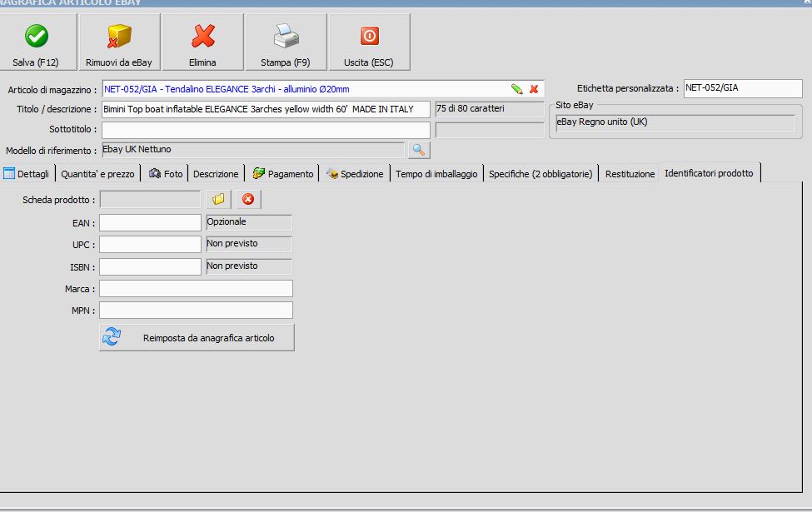
Task: Click the Titolo / descrizione field
Action: (266, 109)
